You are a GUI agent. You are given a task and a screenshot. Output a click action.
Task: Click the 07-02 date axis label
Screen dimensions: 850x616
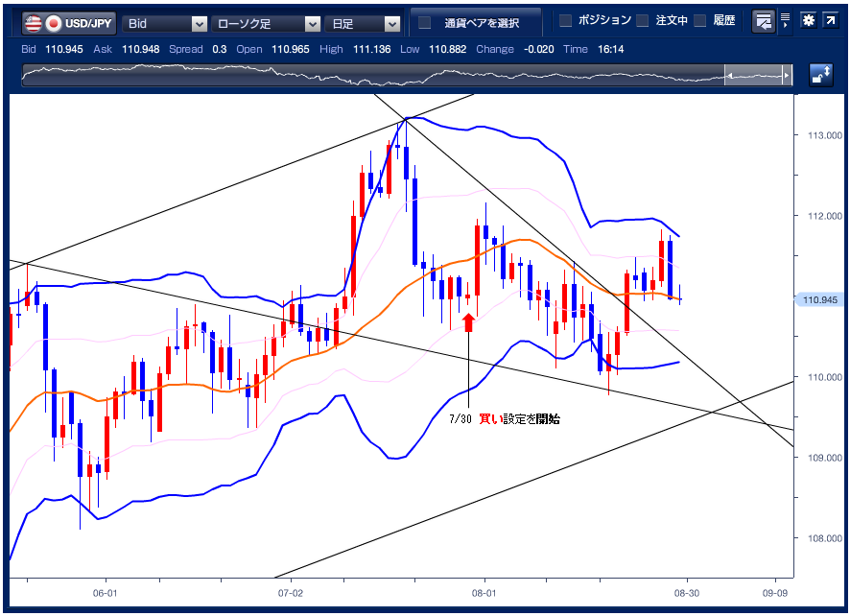291,593
